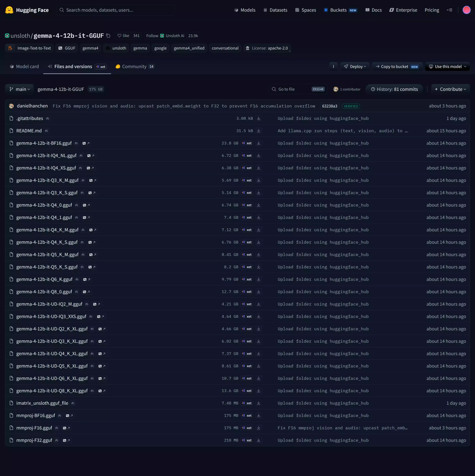
Task: Open GGUF viewer for gemma-4-12b-it-Q4_0.gguf
Action: 86,205
